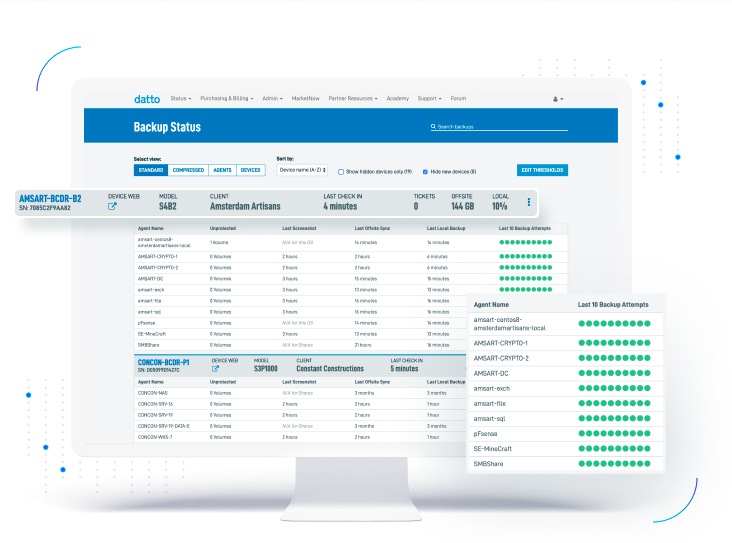Open CONCON-BCDR-P1 device web link icon

[x=215, y=369]
